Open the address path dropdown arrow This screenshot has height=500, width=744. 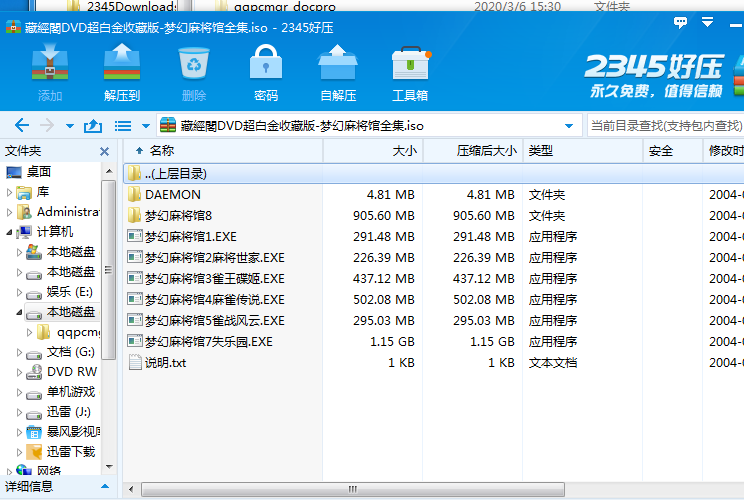568,126
